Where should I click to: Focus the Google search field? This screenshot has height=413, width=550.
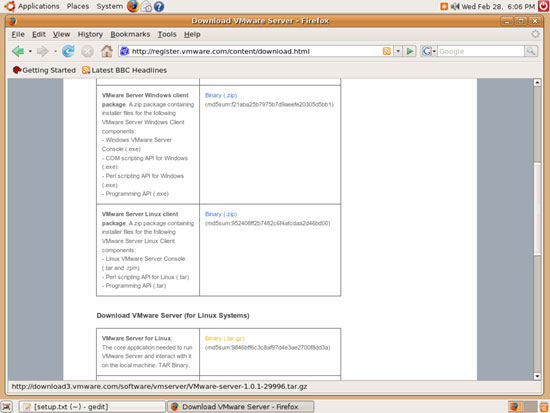pos(481,51)
